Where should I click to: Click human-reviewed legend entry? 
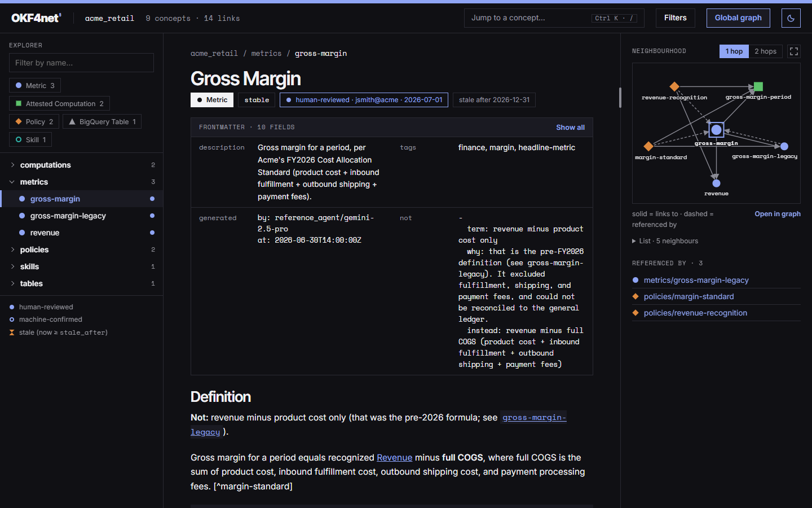(x=41, y=307)
